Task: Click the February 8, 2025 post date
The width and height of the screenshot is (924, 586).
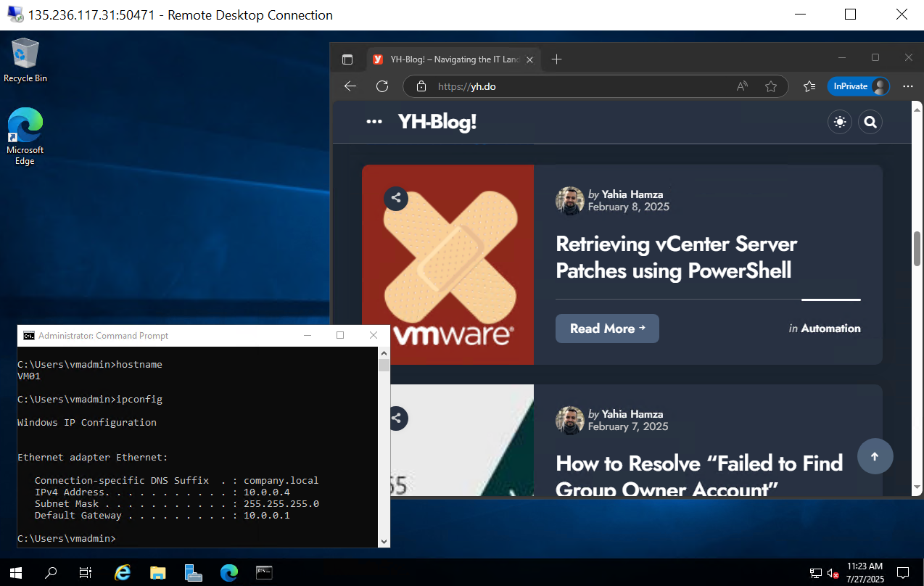Action: [628, 207]
